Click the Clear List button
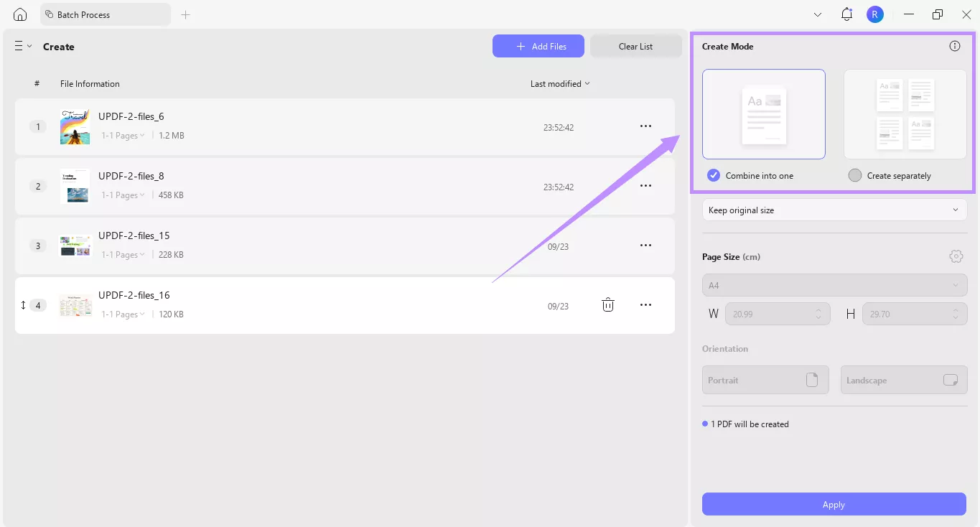The height and width of the screenshot is (527, 980). tap(635, 46)
